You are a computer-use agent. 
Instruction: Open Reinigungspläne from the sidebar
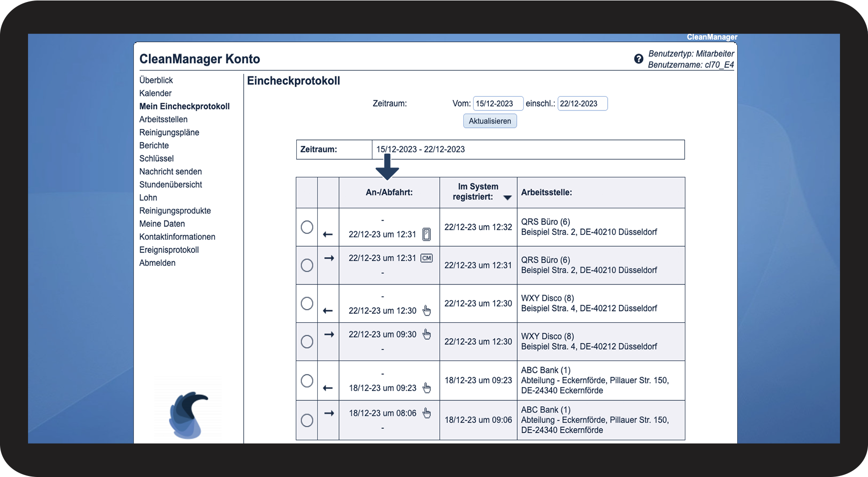point(169,133)
